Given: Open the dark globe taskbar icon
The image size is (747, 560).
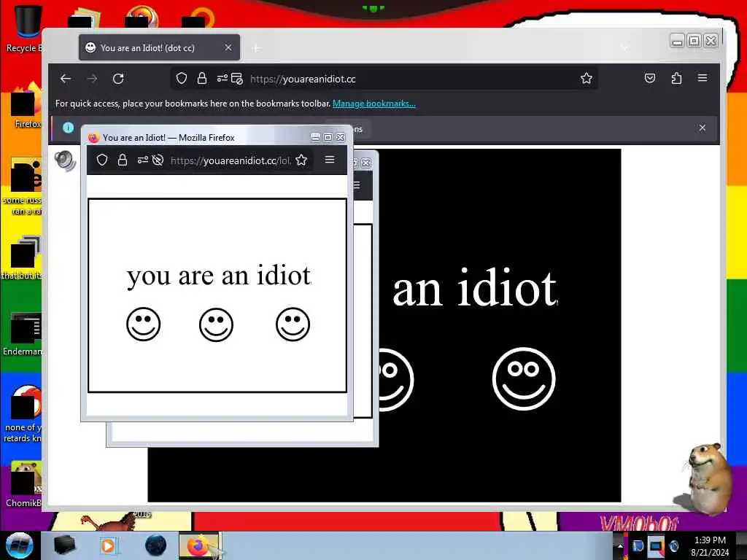Looking at the screenshot, I should pos(156,545).
